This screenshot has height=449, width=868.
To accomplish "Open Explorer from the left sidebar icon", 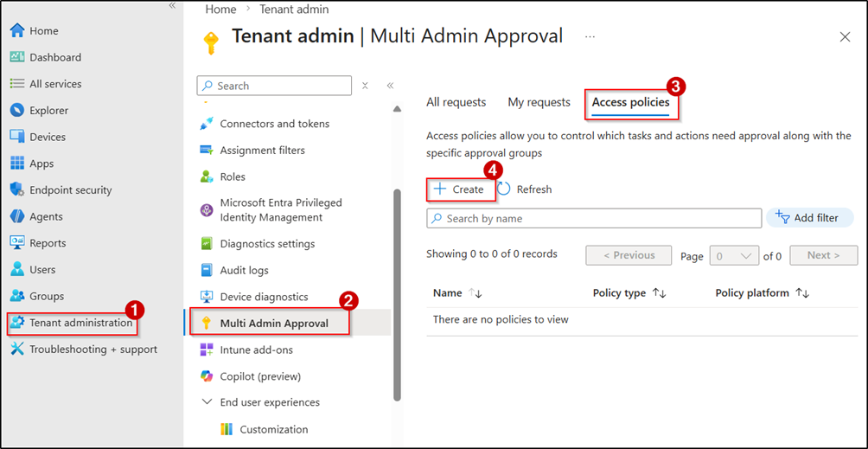I will [16, 111].
